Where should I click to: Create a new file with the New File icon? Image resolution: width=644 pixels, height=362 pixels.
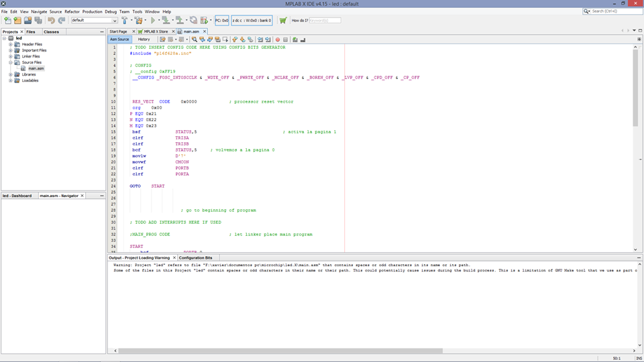point(7,20)
